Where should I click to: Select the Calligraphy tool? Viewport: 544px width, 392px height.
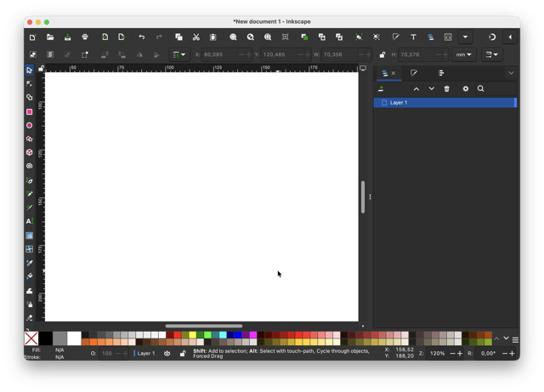[x=30, y=207]
